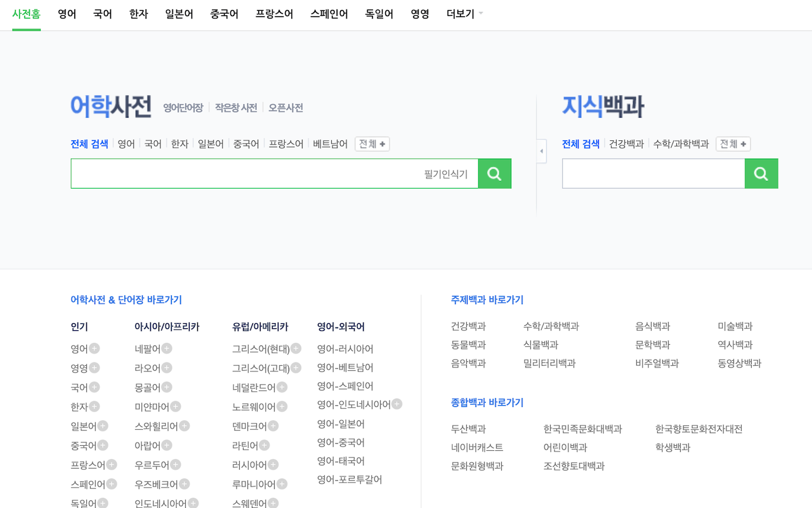Click plus icon next to 프랑스어 in 인기 list

point(112,464)
